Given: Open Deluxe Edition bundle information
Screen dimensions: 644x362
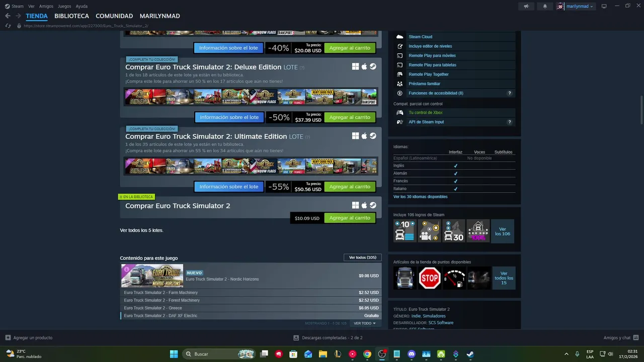Looking at the screenshot, I should [x=229, y=117].
